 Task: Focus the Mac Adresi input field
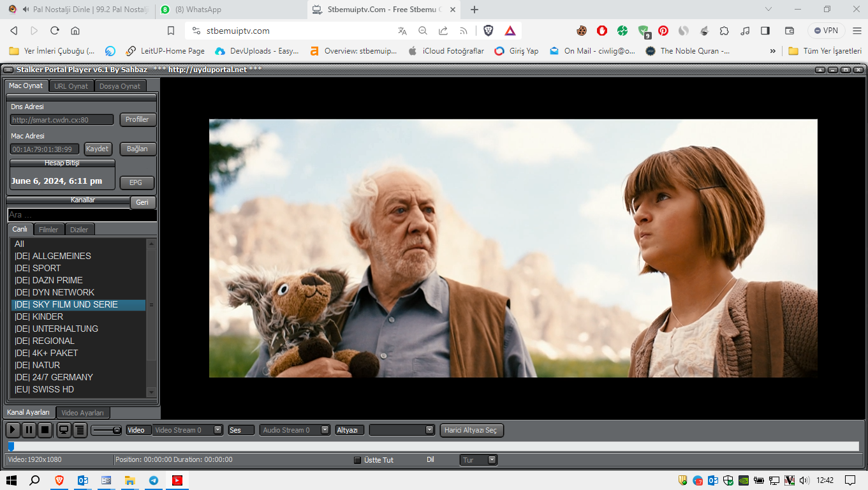[x=45, y=149]
